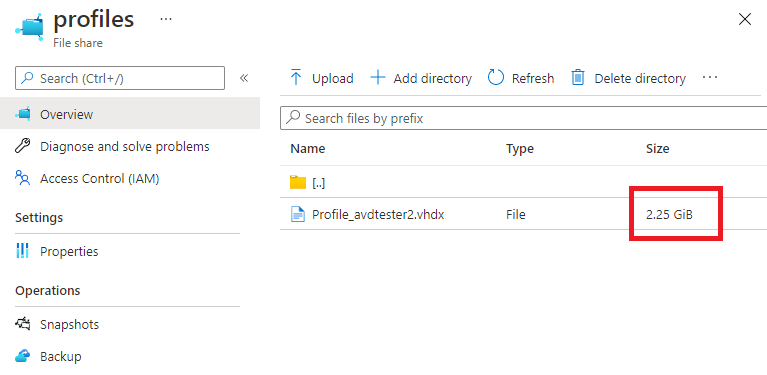Sort by the Size column header
The height and width of the screenshot is (375, 767).
(657, 149)
